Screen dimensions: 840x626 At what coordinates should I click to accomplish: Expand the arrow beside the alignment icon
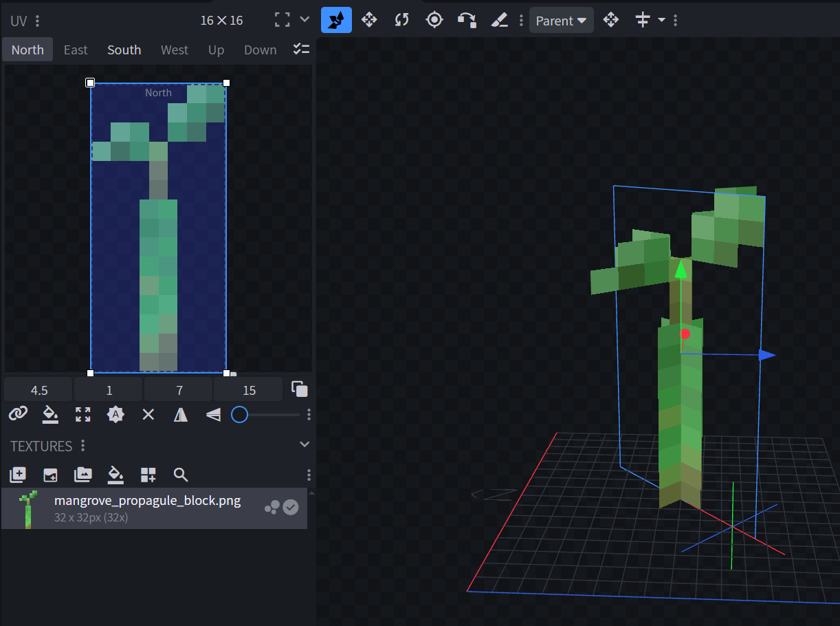click(x=662, y=20)
